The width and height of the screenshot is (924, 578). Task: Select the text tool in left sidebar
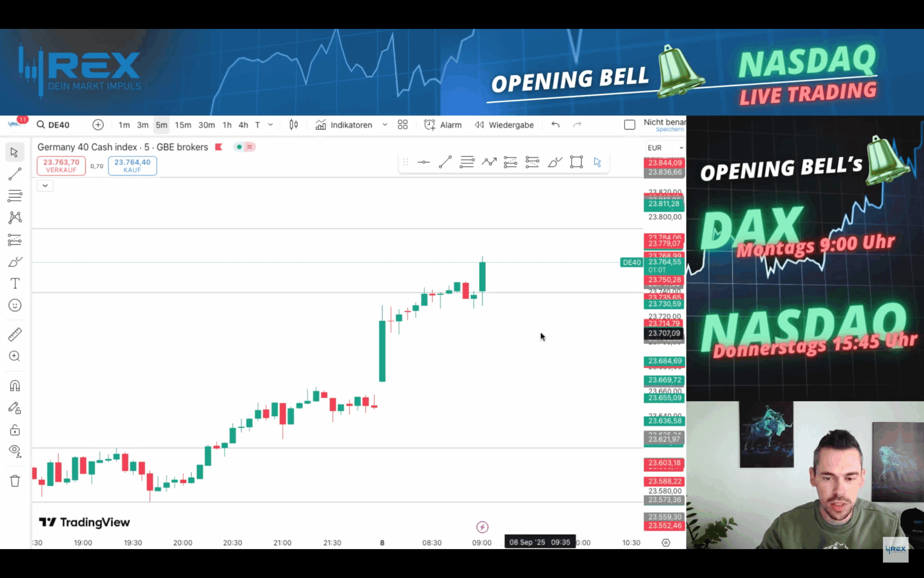(x=14, y=284)
